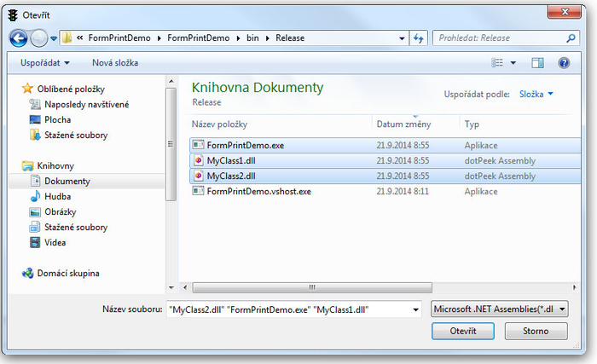Click the Domácí skupina homegroup icon
Viewport: 597px width, 364px height.
pyautogui.click(x=27, y=273)
